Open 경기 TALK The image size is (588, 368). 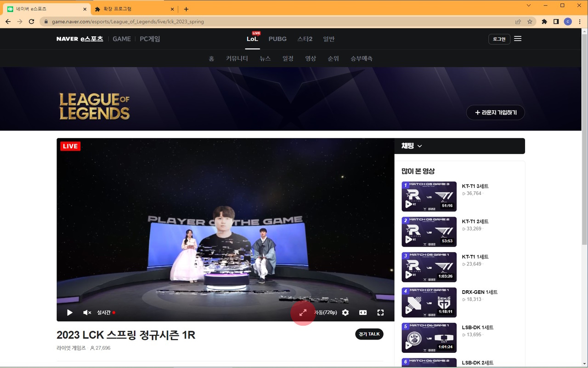click(369, 334)
